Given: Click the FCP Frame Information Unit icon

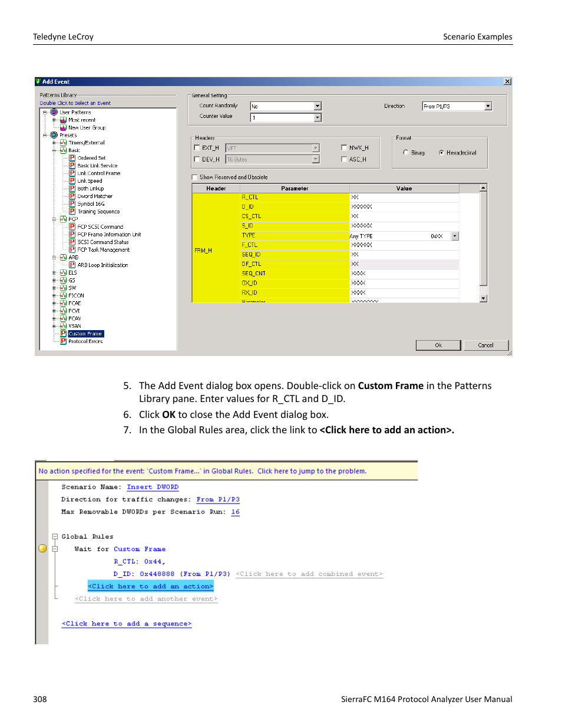Looking at the screenshot, I should point(72,235).
